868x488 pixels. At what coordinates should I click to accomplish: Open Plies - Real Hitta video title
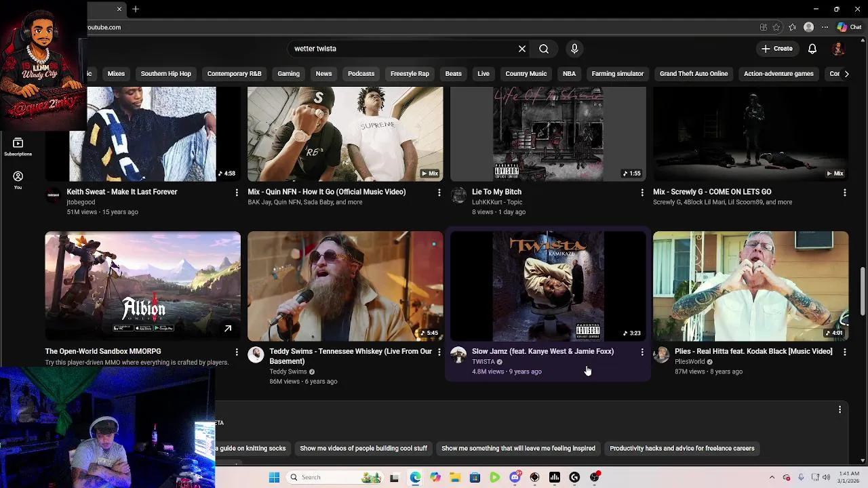click(x=753, y=351)
